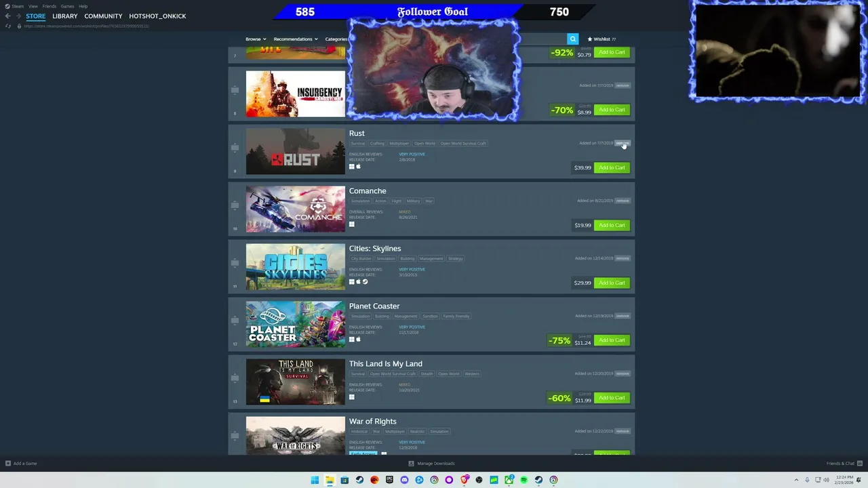
Task: Remove Comanche from wishlist
Action: [x=623, y=201]
